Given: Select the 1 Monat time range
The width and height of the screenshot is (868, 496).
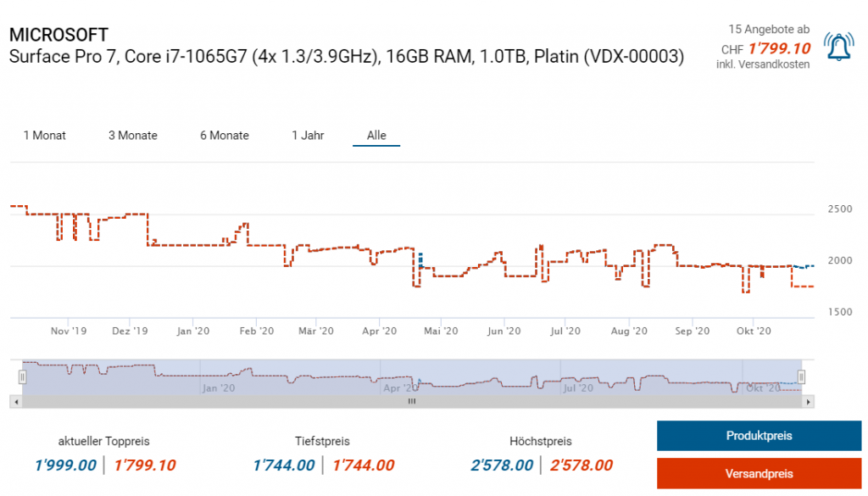Looking at the screenshot, I should point(45,136).
